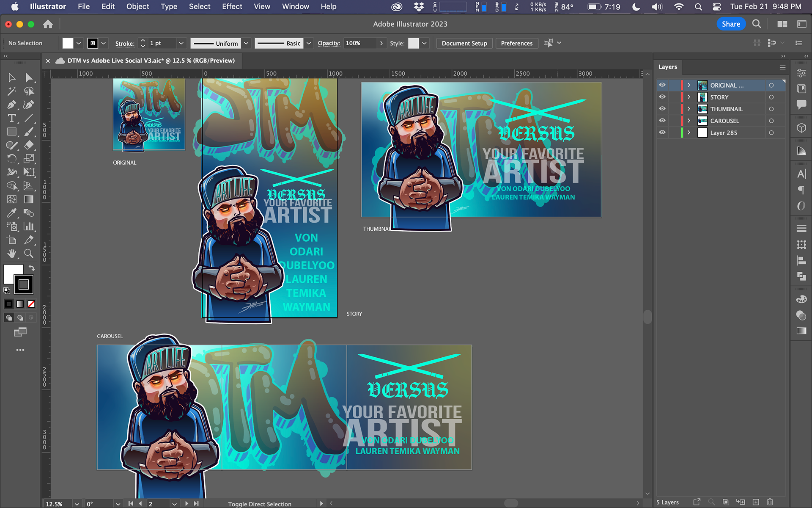Click the Preferences button

[516, 43]
